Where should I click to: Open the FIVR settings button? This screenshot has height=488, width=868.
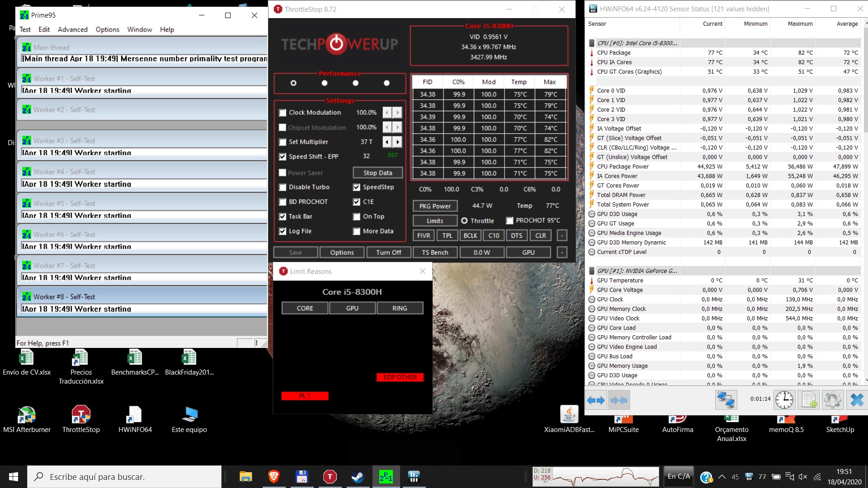click(x=423, y=235)
